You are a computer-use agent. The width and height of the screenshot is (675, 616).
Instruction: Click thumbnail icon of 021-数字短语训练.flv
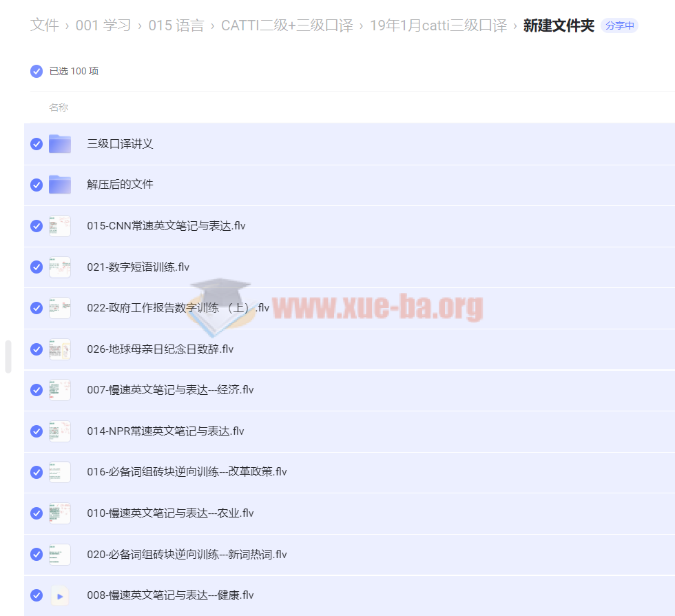pos(60,267)
